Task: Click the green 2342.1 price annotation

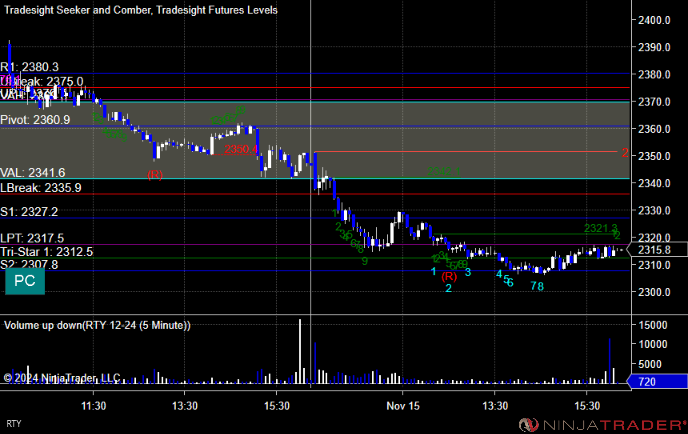Action: [444, 171]
